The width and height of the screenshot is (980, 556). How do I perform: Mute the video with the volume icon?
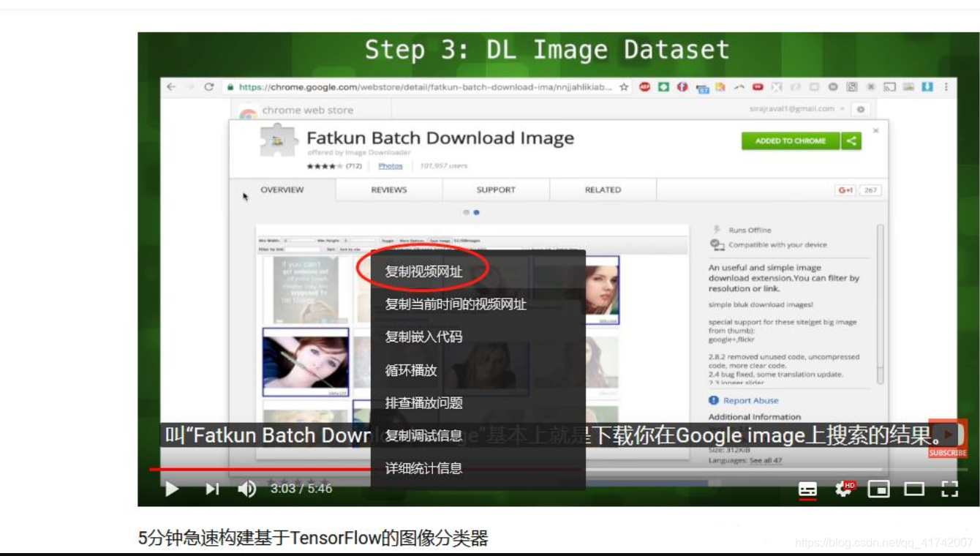click(x=247, y=489)
